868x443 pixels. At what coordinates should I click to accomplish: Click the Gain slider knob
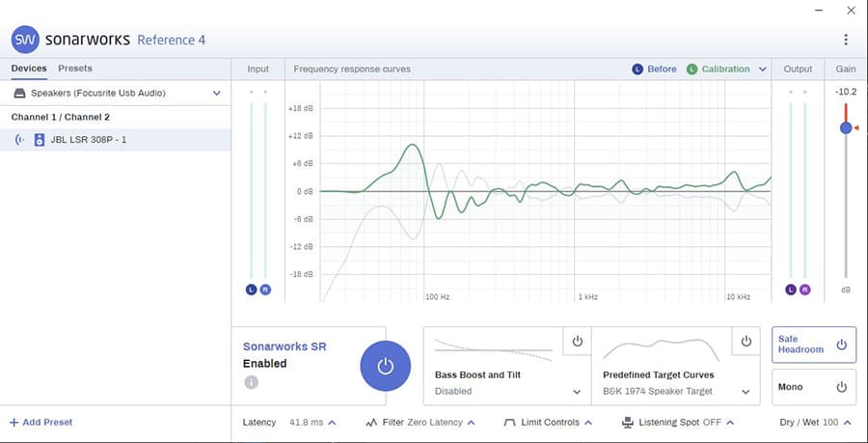tap(845, 128)
